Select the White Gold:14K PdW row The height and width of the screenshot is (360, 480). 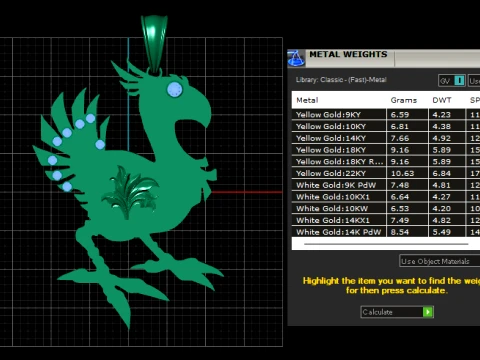[x=386, y=232]
